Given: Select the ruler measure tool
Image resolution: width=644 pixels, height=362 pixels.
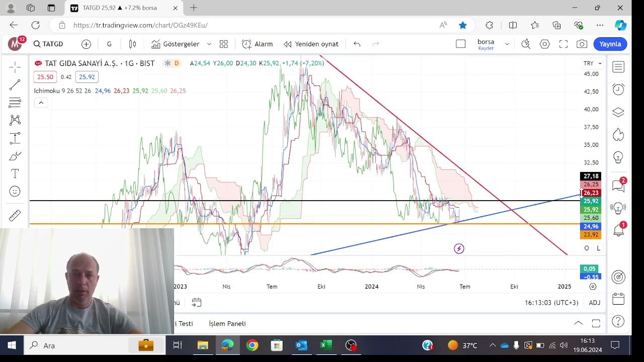Looking at the screenshot, I should (15, 215).
